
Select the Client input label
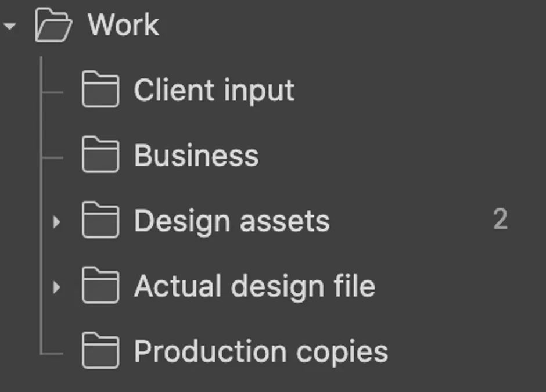[214, 91]
